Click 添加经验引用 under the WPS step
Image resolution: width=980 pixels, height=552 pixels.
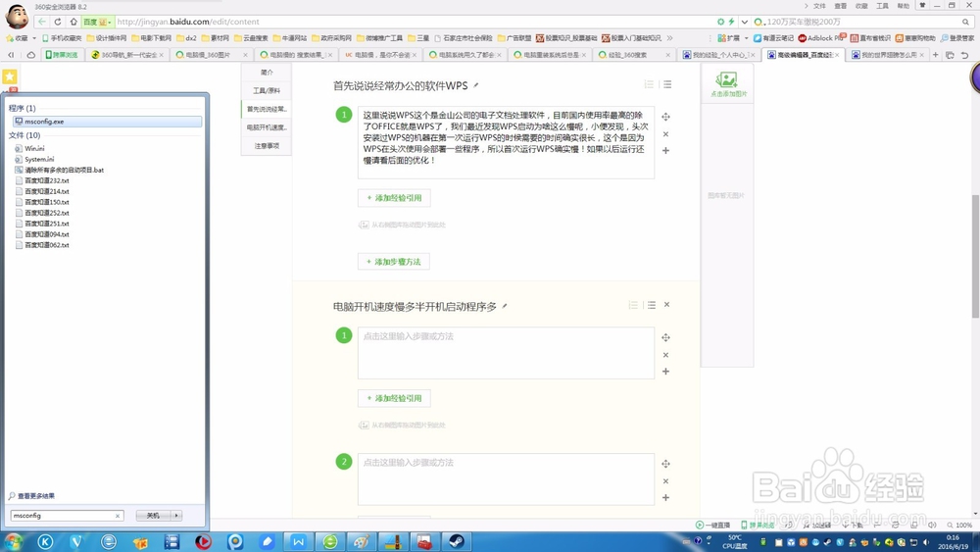[x=394, y=198]
